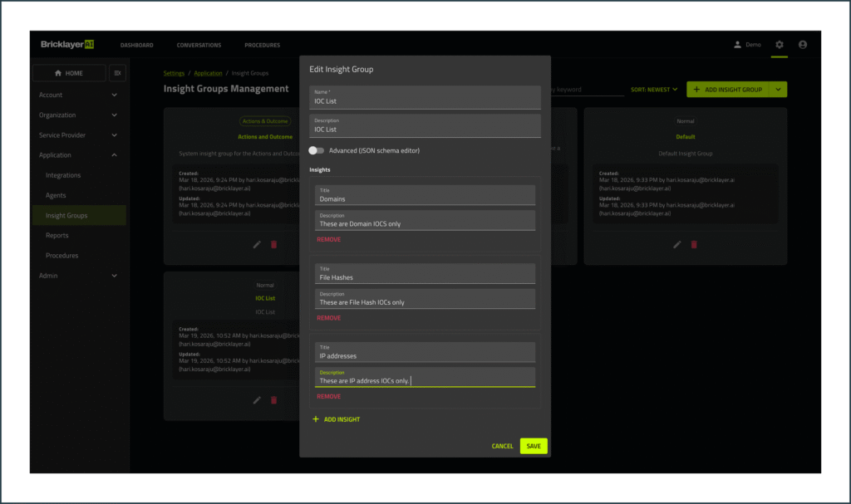Screen dimensions: 851x504
Task: Click the Bricklayer logo
Action: [x=67, y=45]
